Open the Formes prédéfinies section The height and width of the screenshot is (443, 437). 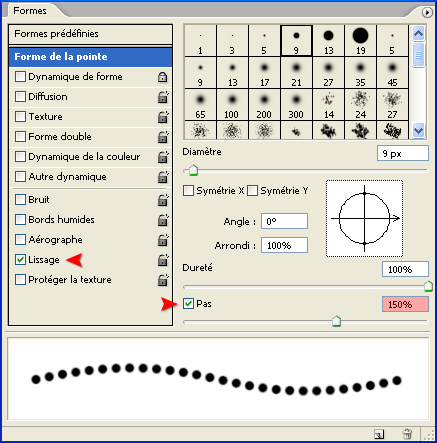point(90,34)
